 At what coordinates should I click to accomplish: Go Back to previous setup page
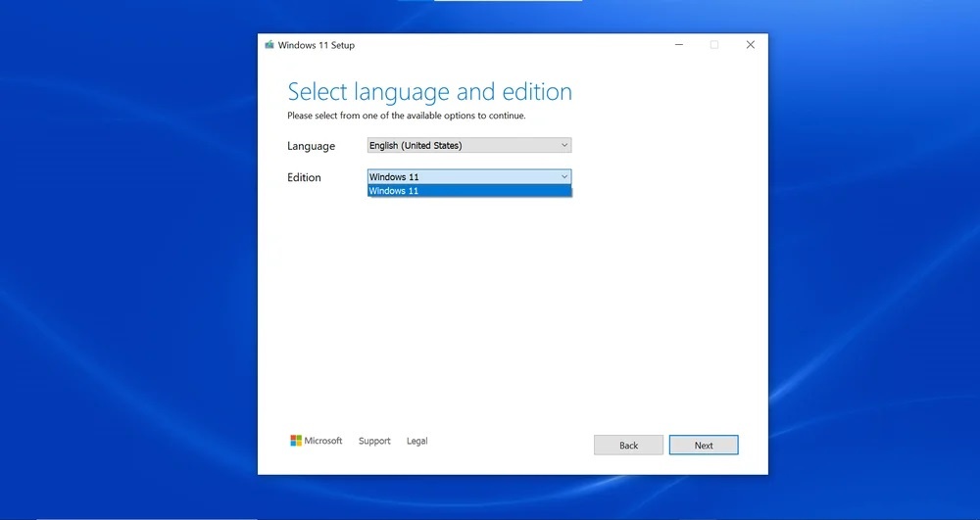point(628,446)
